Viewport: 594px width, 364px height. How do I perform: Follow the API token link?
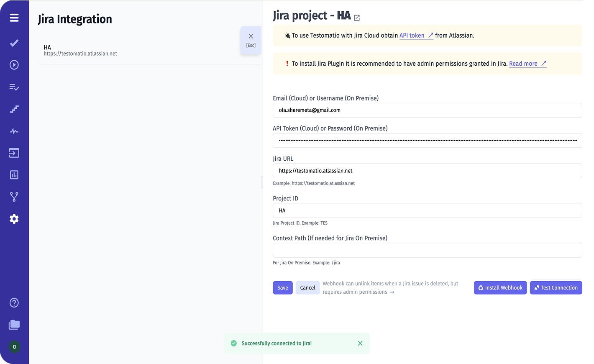click(x=412, y=36)
